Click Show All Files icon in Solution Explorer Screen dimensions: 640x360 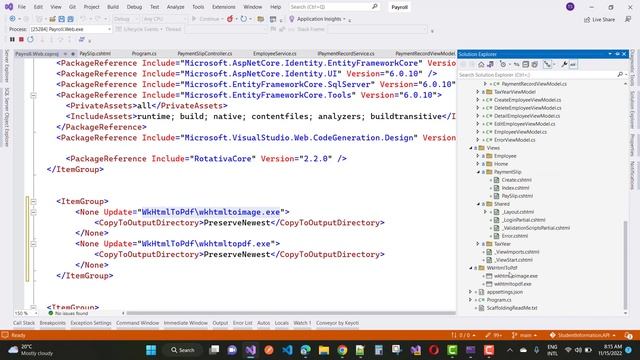click(x=534, y=64)
